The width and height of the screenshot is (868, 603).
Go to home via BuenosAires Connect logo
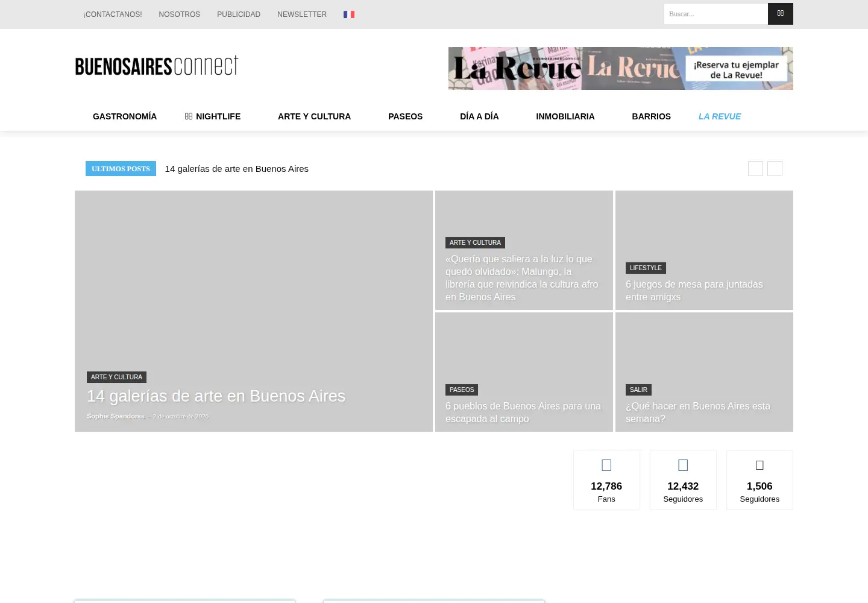point(157,66)
